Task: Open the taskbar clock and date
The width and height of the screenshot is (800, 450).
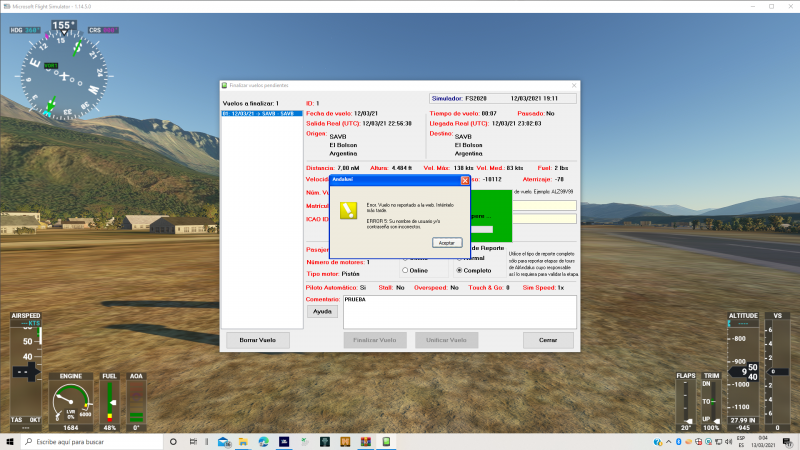Action: 763,442
